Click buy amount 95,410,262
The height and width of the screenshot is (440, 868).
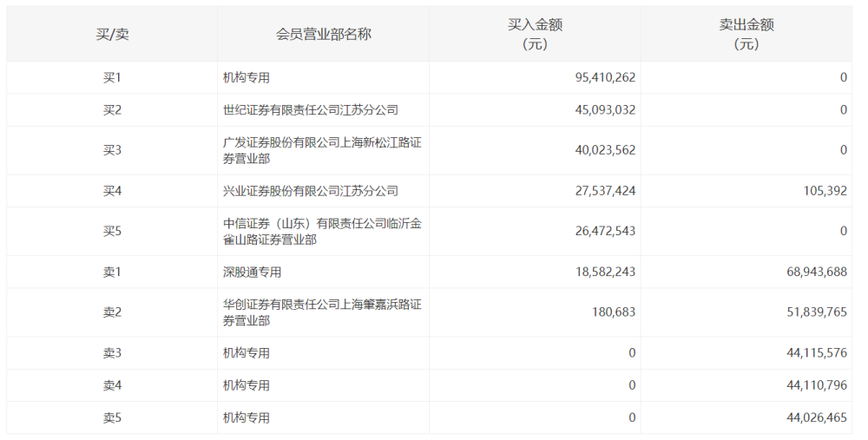point(605,77)
